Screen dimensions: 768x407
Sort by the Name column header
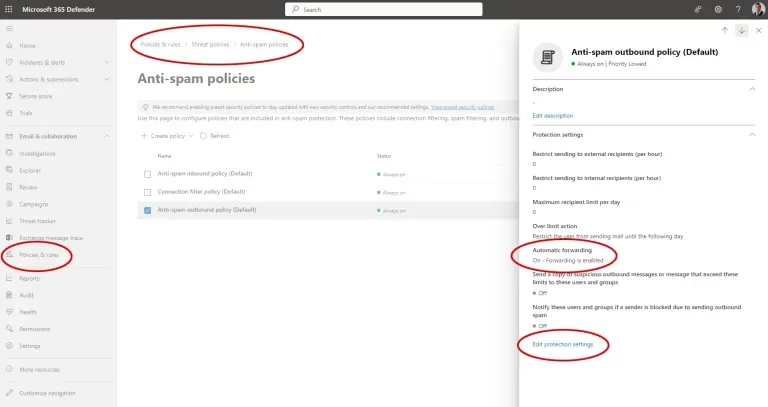click(165, 156)
